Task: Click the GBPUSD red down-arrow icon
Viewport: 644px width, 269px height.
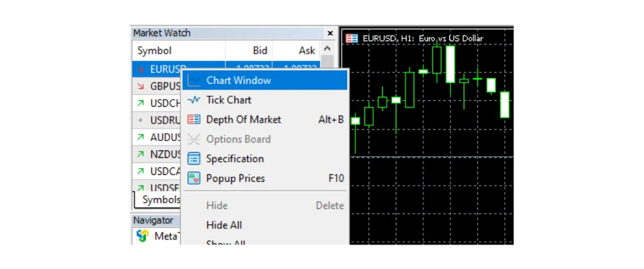Action: pyautogui.click(x=140, y=86)
